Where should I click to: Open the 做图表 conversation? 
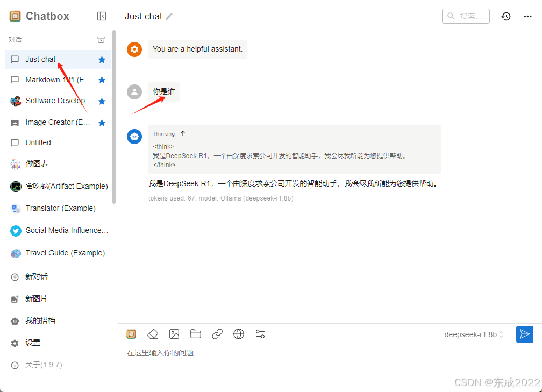tap(58, 164)
